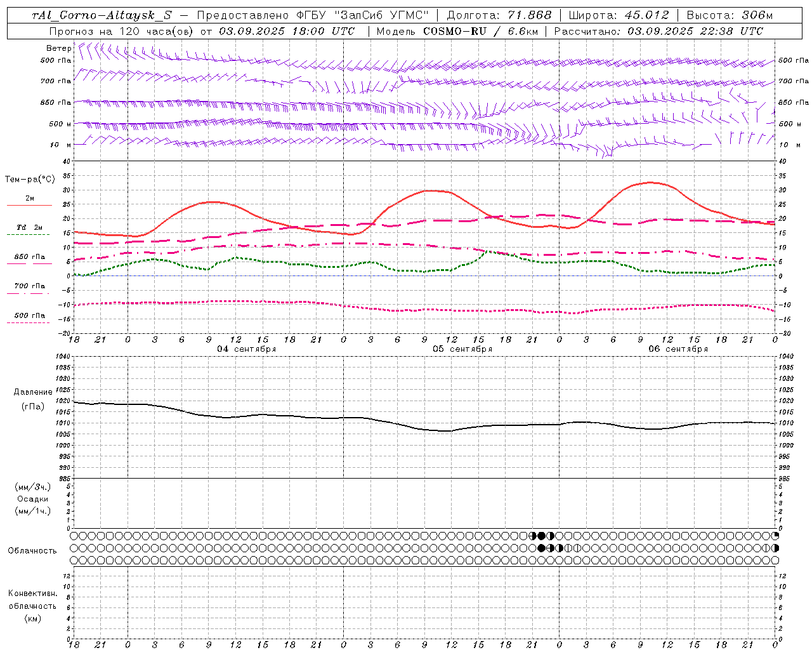Click the 500 гПа temperature legend entry
This screenshot has height=650, width=812.
point(28,315)
